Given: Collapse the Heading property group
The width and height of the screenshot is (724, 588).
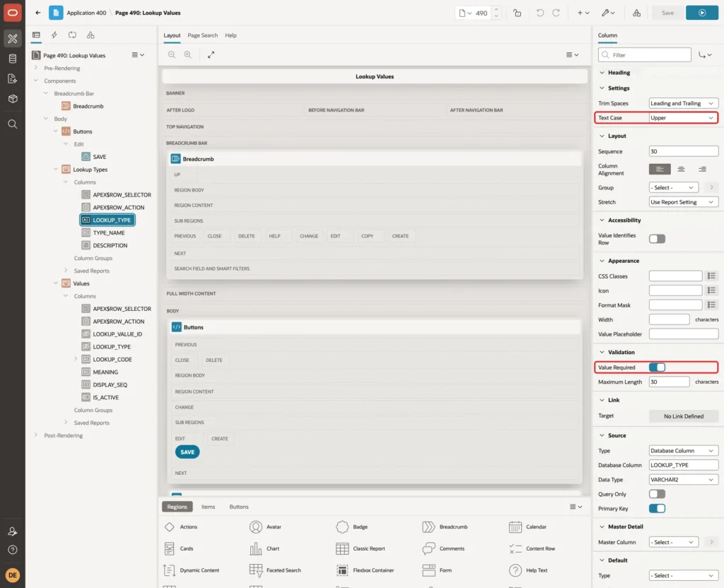Looking at the screenshot, I should click(x=602, y=73).
